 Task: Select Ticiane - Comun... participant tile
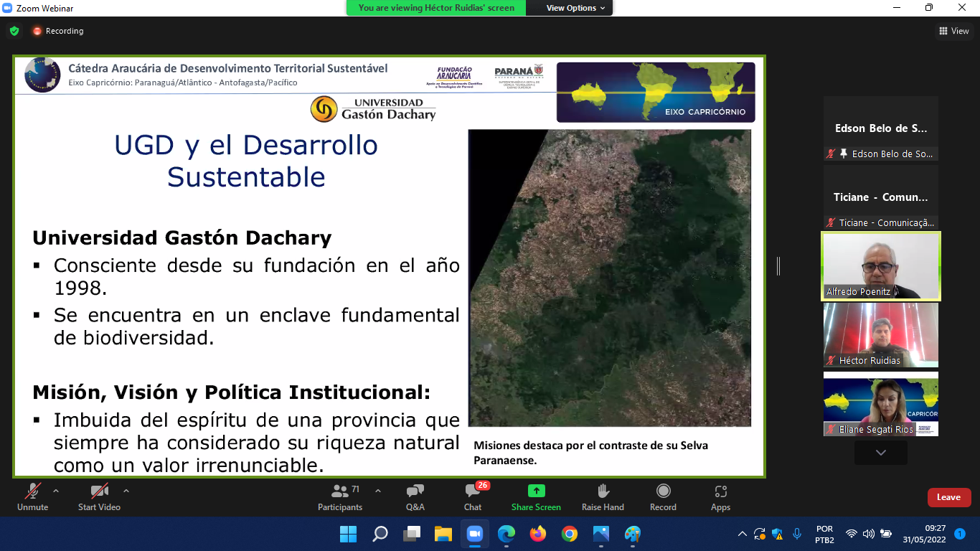pos(880,197)
